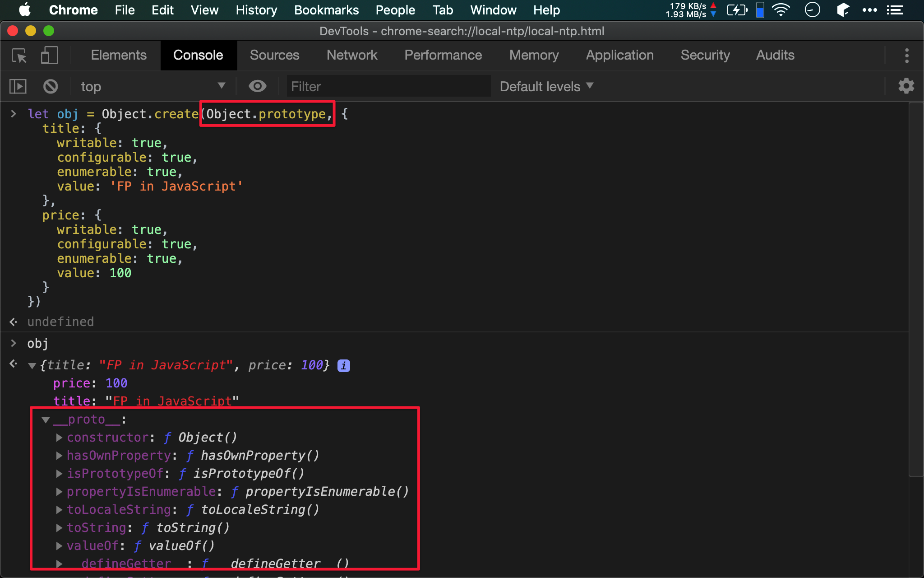924x578 pixels.
Task: Open Wi-Fi status in the menu bar
Action: 781,10
